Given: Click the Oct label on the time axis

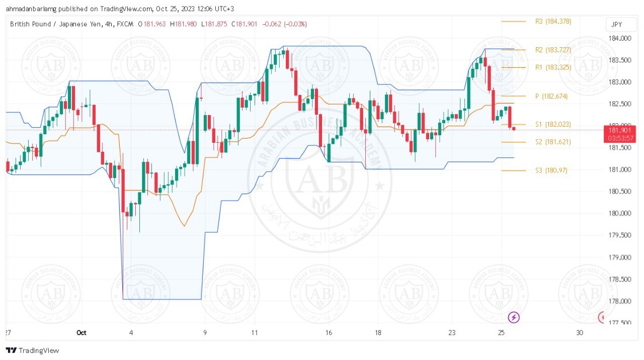Looking at the screenshot, I should pyautogui.click(x=82, y=333).
